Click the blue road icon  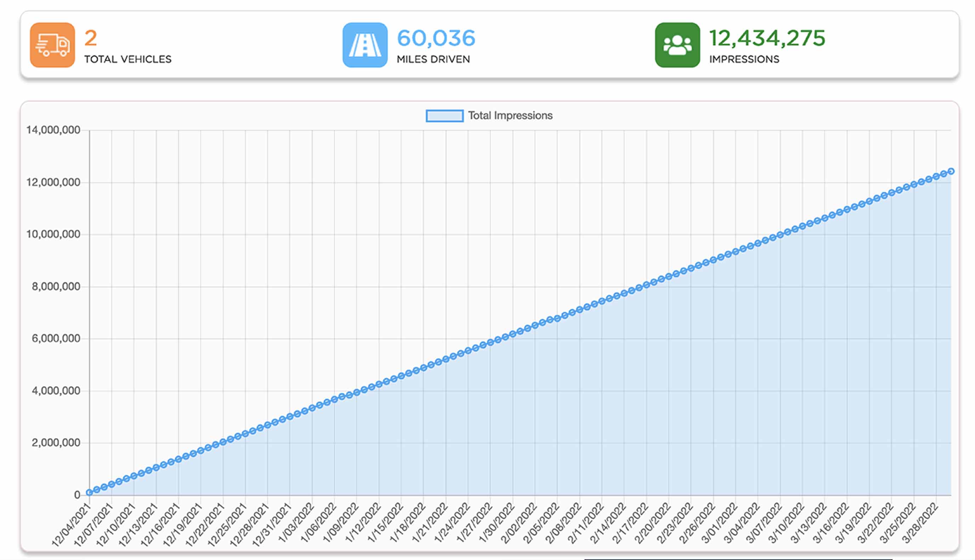[365, 45]
